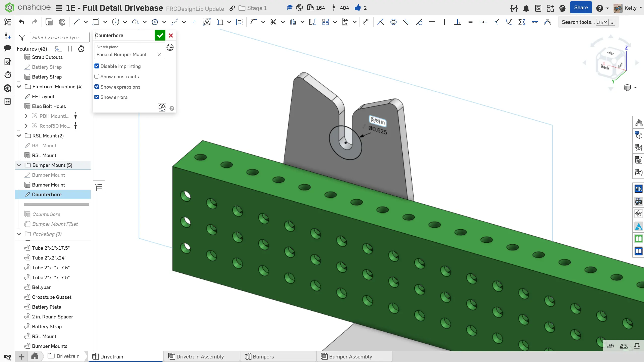Click the Filter by name field
Image resolution: width=644 pixels, height=362 pixels.
pyautogui.click(x=59, y=38)
